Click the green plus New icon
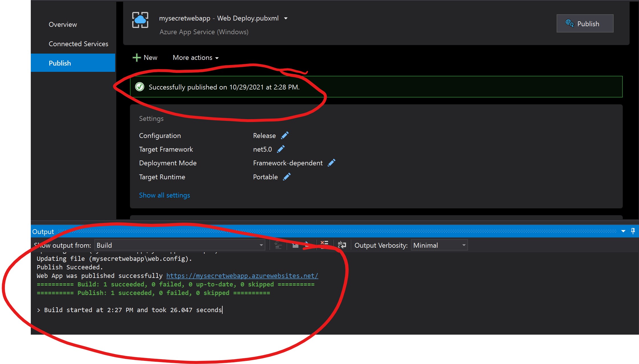The image size is (639, 364). coord(137,58)
